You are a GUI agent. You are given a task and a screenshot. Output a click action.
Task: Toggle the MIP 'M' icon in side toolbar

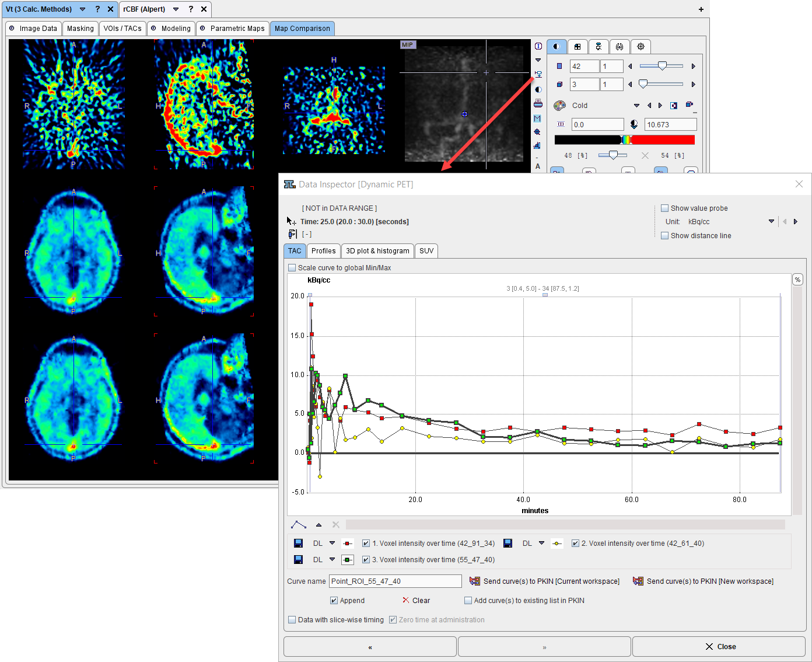tap(537, 118)
